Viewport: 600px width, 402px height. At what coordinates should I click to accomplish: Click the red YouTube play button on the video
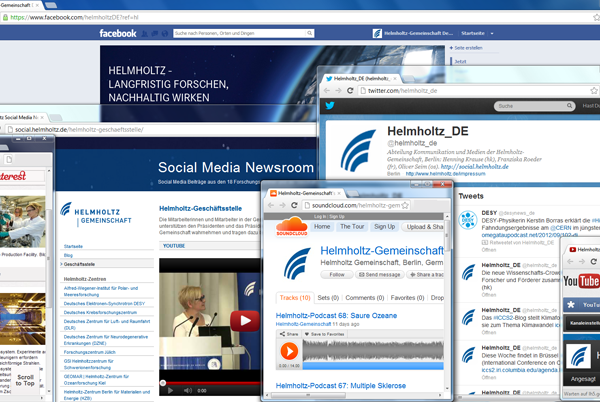click(241, 321)
